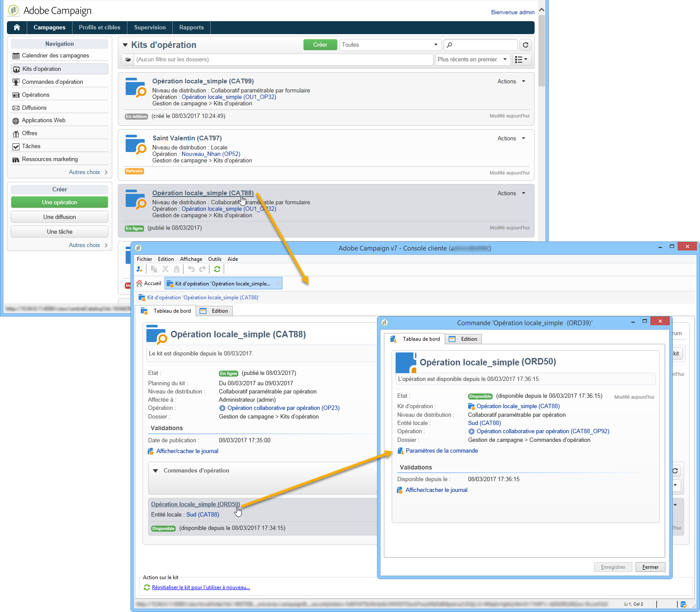Open the Campagnes tab

pyautogui.click(x=50, y=28)
